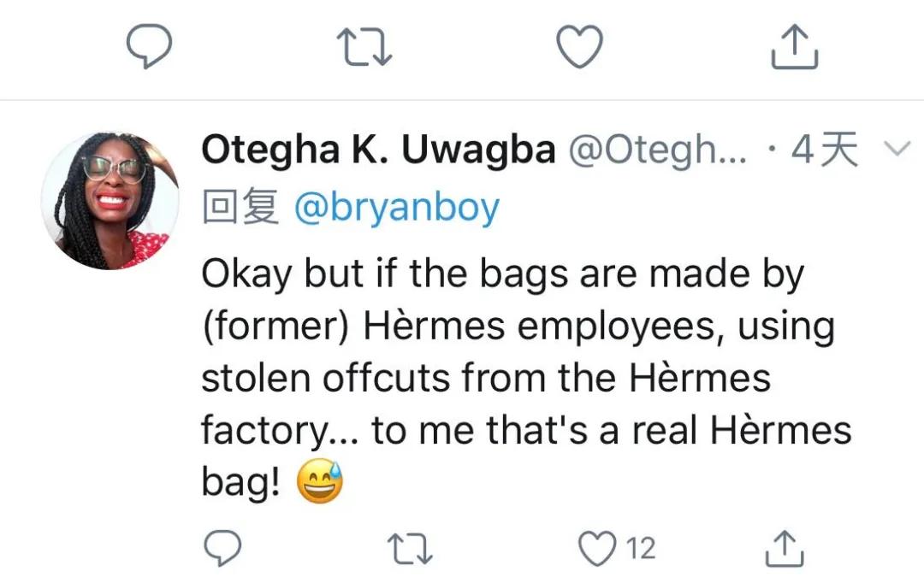
Task: Click the 4天 timestamp
Action: pos(824,151)
